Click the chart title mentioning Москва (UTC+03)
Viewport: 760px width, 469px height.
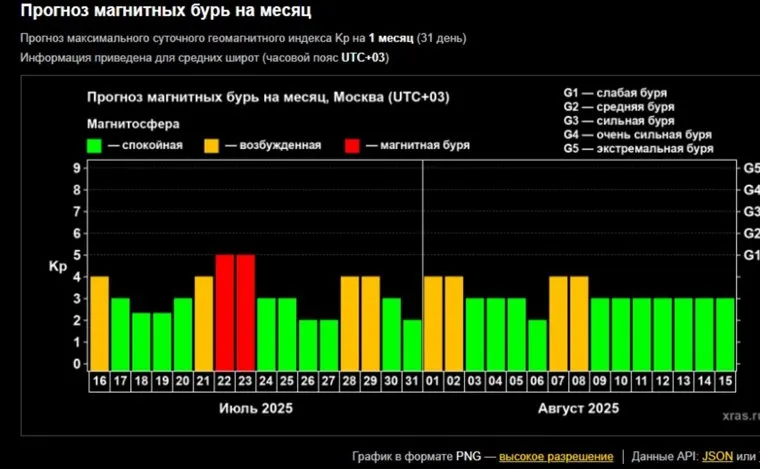[269, 97]
